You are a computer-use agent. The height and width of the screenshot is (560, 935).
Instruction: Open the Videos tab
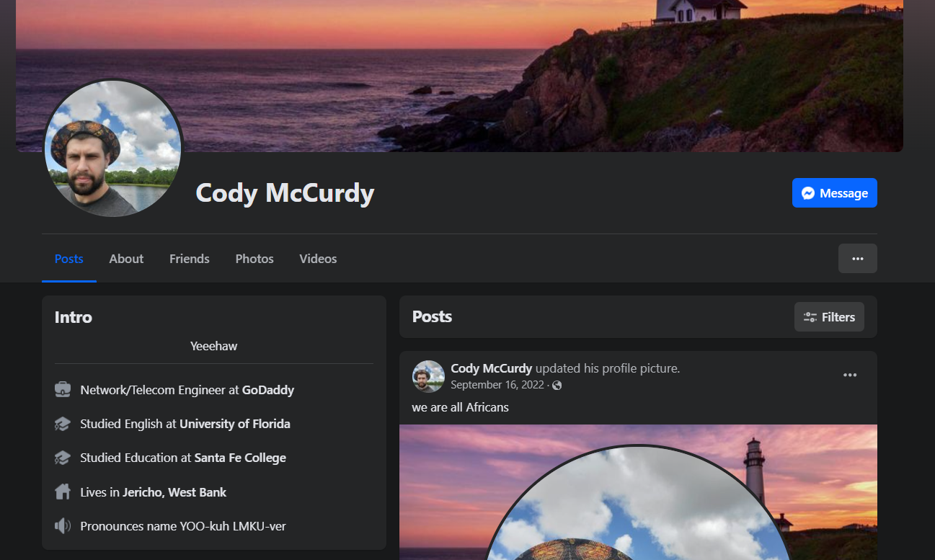(x=318, y=259)
